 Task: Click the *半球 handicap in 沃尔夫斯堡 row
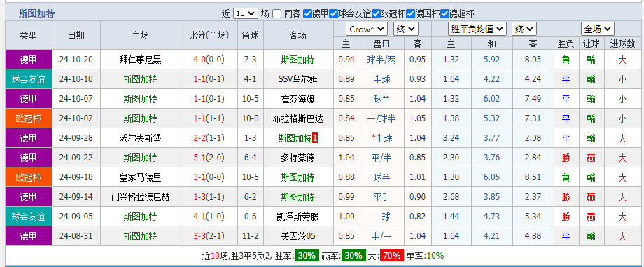pyautogui.click(x=381, y=138)
